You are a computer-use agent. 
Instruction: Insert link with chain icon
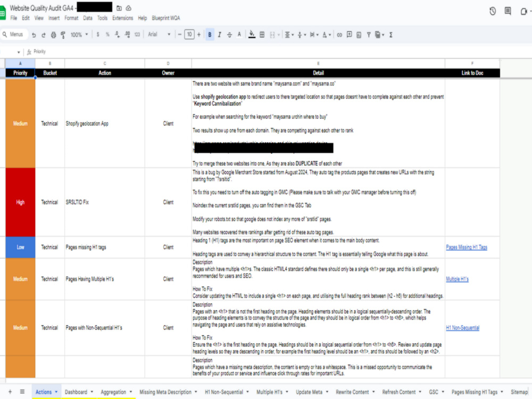pyautogui.click(x=339, y=35)
